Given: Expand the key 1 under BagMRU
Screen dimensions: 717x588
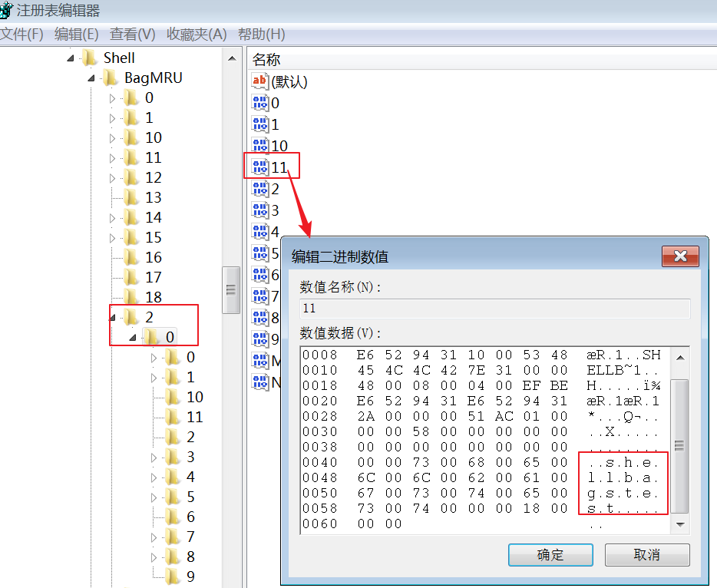Looking at the screenshot, I should coord(112,117).
